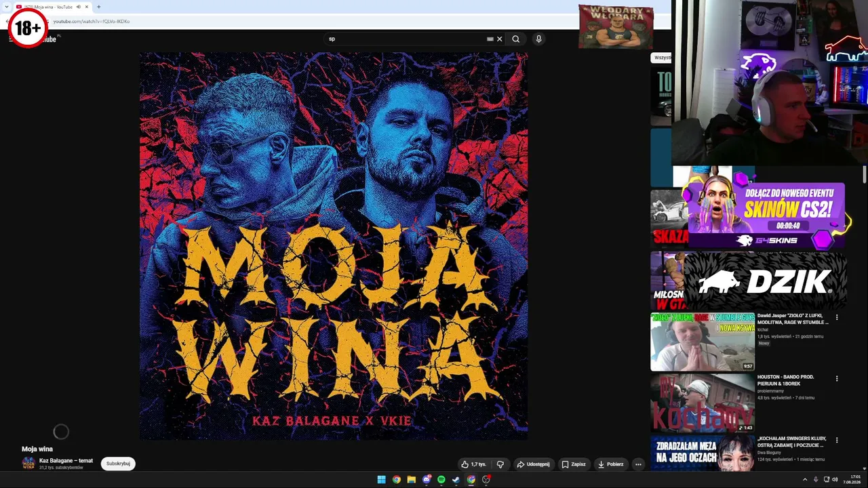
Task: Select the Wszystkie filter chip
Action: click(x=662, y=58)
